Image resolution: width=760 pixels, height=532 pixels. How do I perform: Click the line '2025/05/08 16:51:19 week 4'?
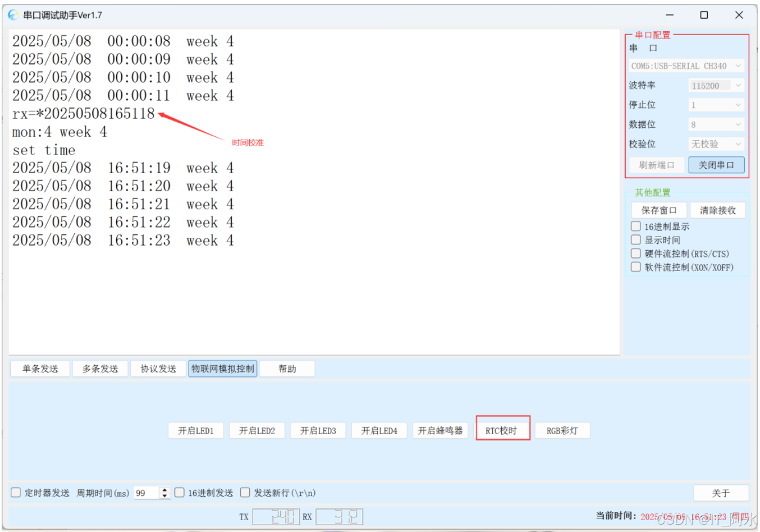pyautogui.click(x=123, y=168)
